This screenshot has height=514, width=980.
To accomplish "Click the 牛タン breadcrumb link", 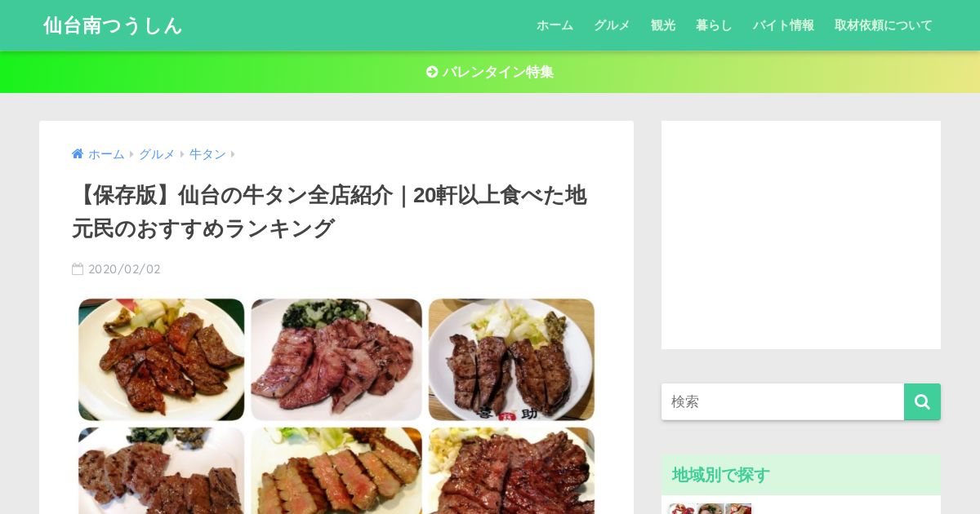I will [207, 154].
